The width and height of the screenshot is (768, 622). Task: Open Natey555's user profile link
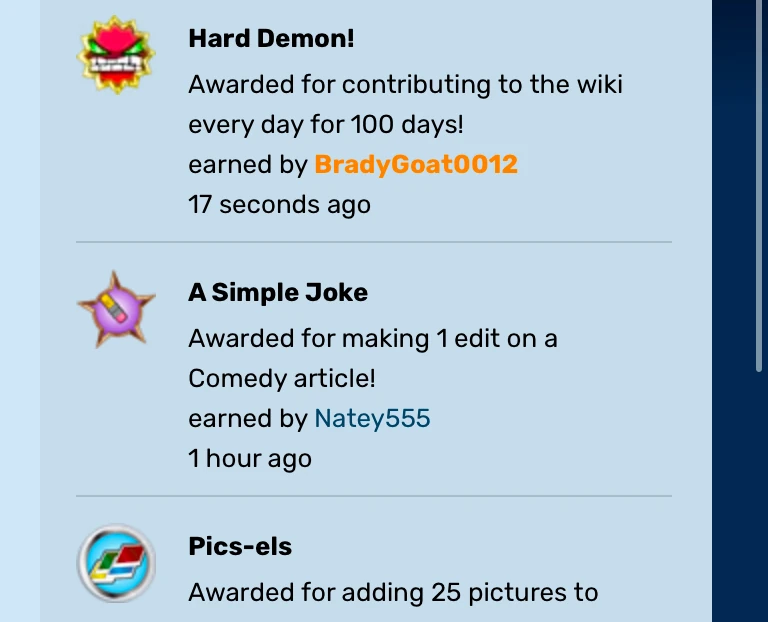[372, 418]
